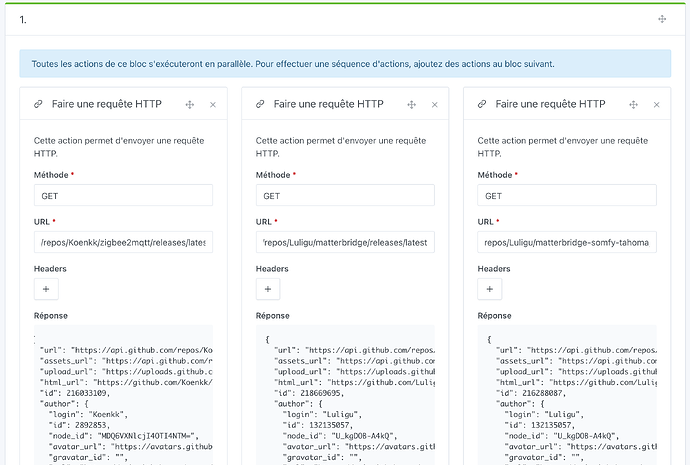
Task: Focus the URL field containing Koenkk/zigbee2mqtt
Action: (x=123, y=242)
